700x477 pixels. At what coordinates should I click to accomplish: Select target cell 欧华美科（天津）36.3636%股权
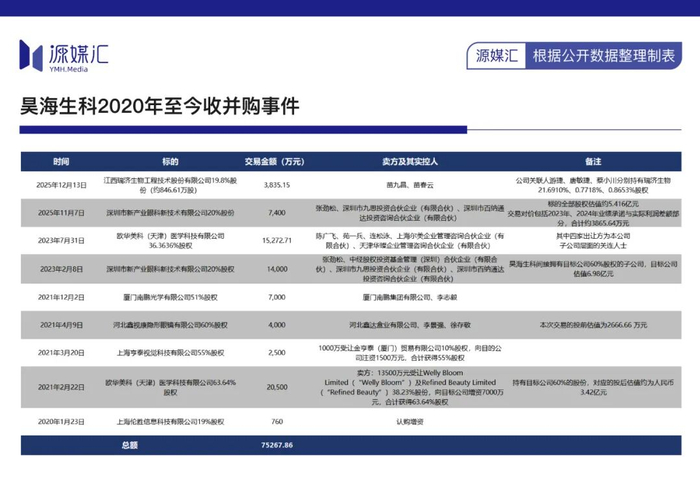[170, 241]
